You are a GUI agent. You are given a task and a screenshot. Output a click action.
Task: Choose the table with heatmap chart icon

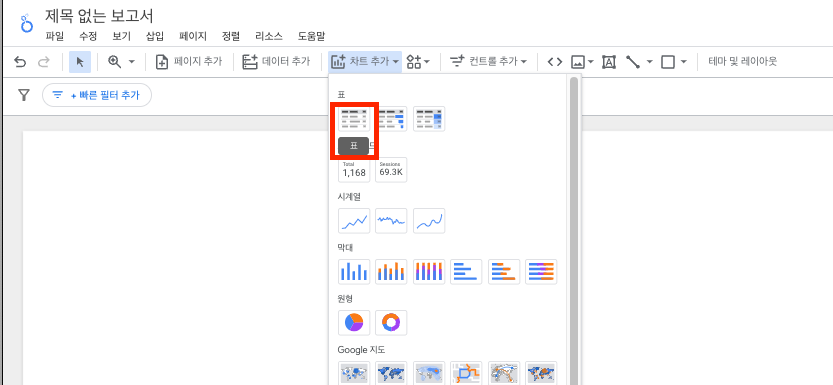point(429,119)
